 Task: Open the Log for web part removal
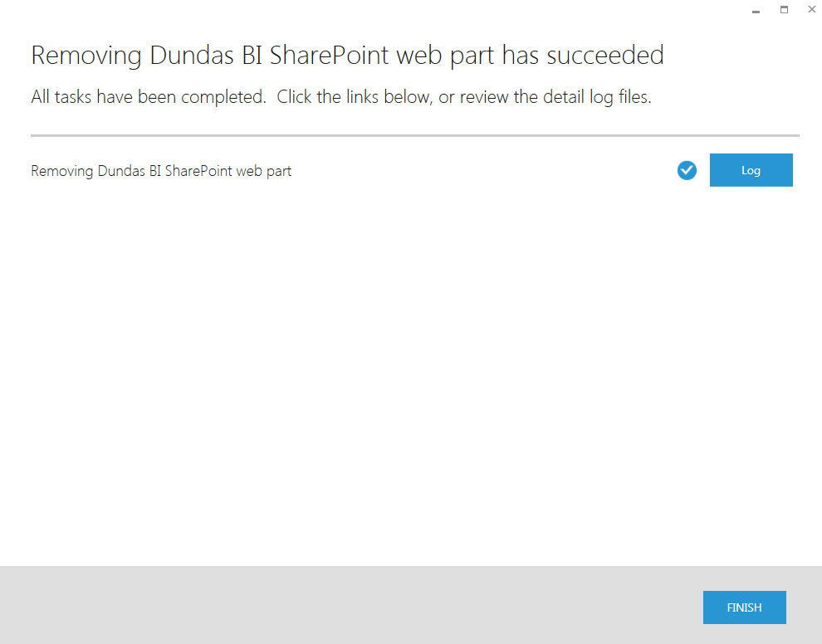pyautogui.click(x=751, y=170)
